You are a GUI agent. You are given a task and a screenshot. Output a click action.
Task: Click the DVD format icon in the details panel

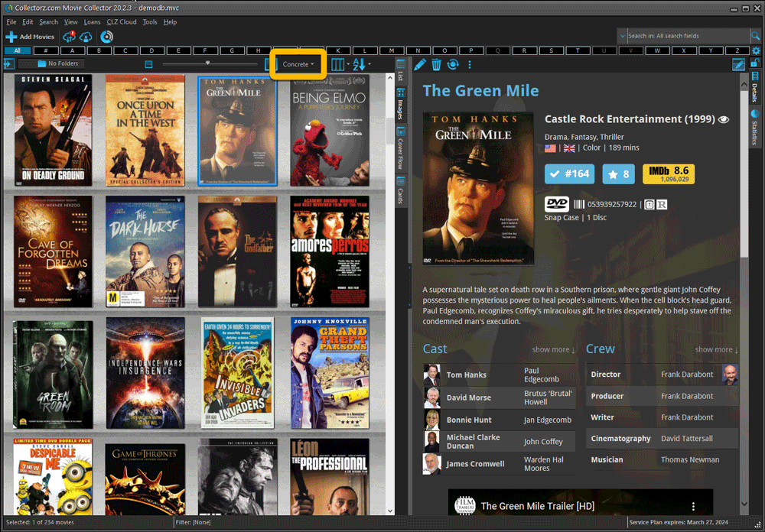click(x=556, y=204)
